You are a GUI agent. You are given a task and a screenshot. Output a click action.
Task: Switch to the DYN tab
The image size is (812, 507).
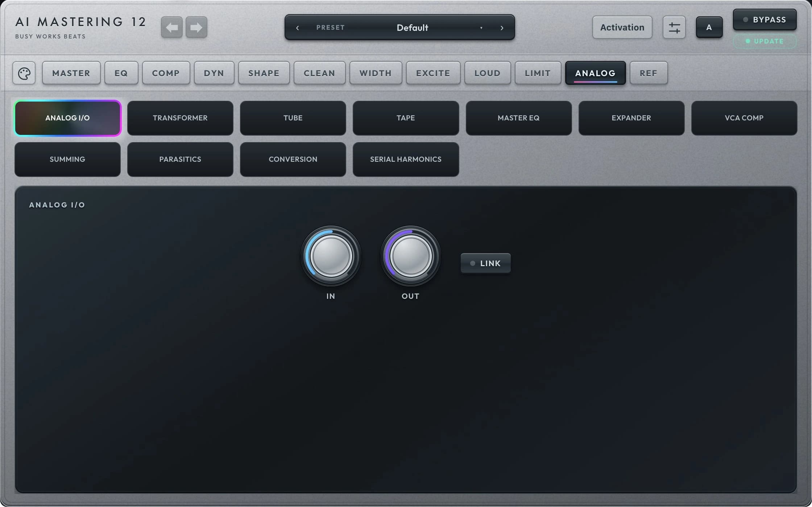pos(214,73)
